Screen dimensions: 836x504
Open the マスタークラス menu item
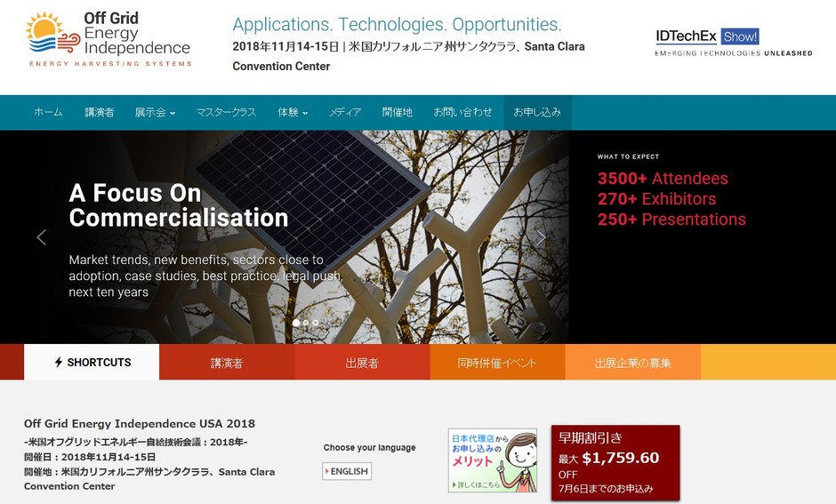point(226,112)
